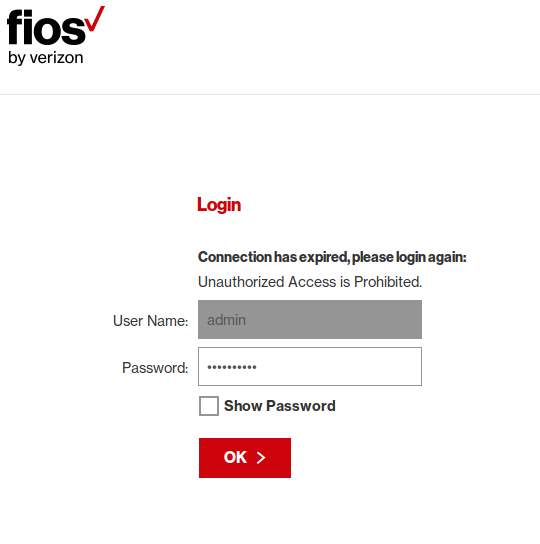
Task: Click the "admin" text in username box
Action: coord(226,320)
